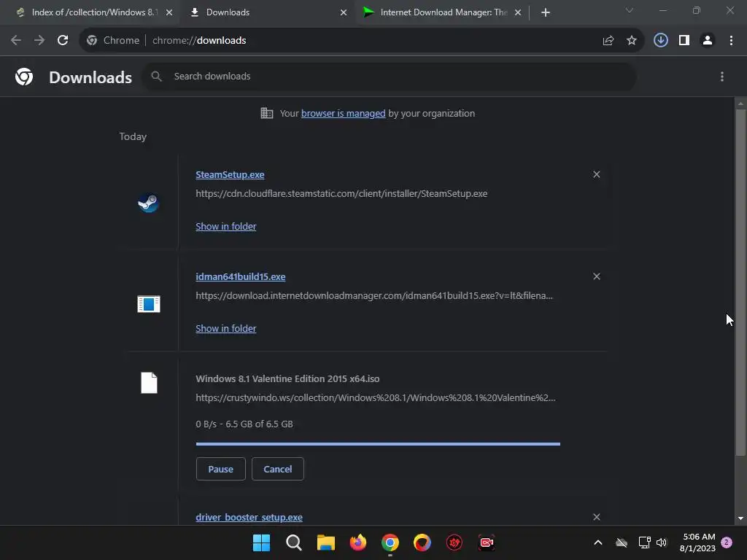747x560 pixels.
Task: Open the SteamSetup.exe file link
Action: (230, 175)
